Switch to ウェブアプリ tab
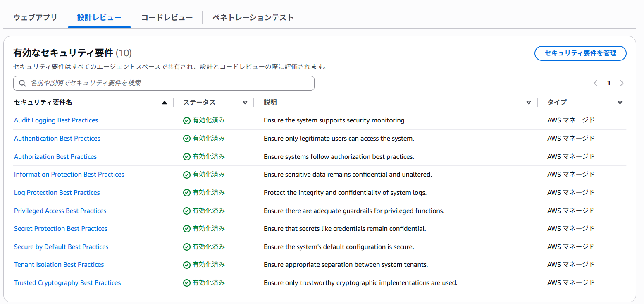Image resolution: width=644 pixels, height=304 pixels. point(35,18)
